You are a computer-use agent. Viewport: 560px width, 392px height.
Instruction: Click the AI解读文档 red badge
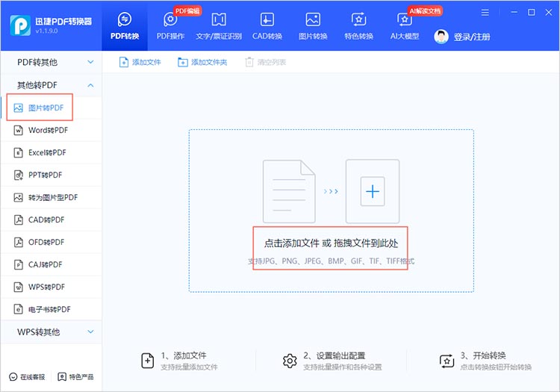point(425,11)
